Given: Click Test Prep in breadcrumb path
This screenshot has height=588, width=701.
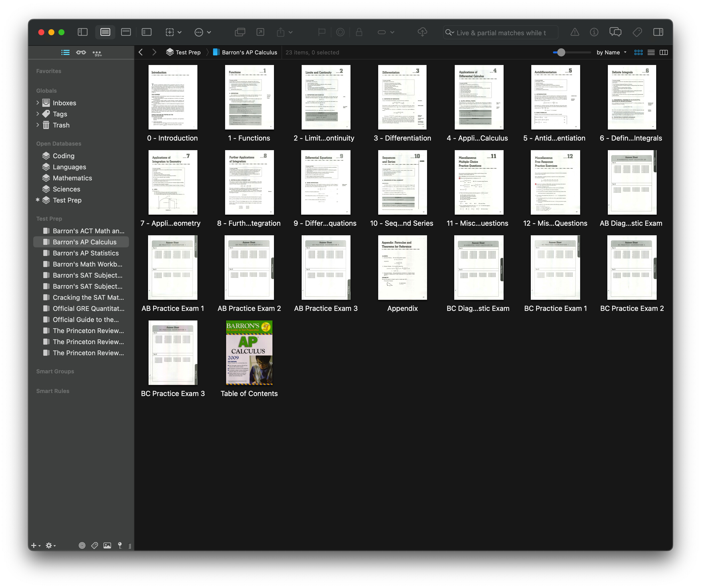Looking at the screenshot, I should click(188, 52).
